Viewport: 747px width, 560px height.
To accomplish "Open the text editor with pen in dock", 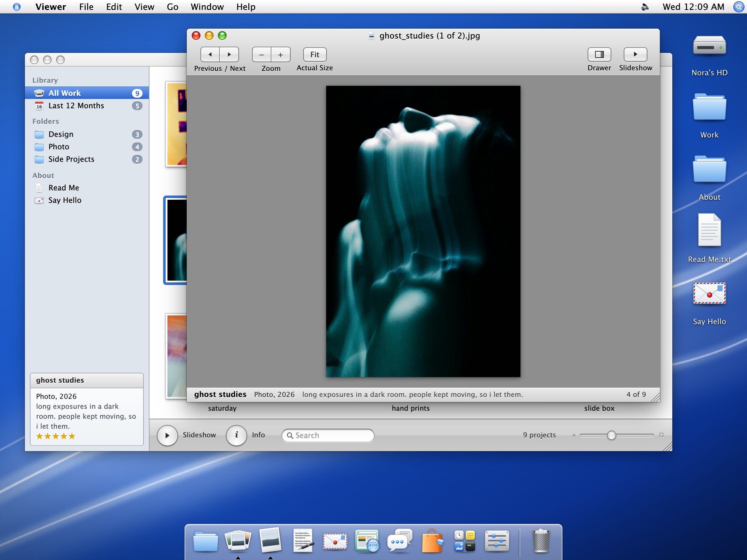I will (303, 541).
